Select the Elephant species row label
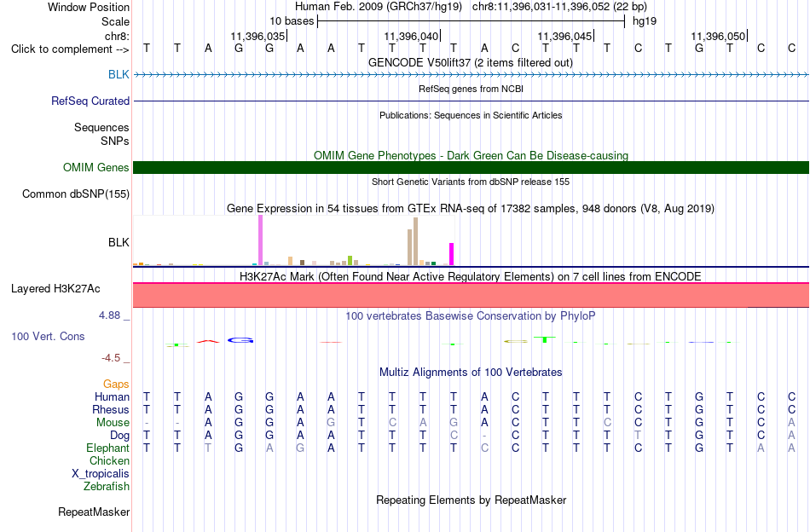The image size is (810, 532). (107, 448)
